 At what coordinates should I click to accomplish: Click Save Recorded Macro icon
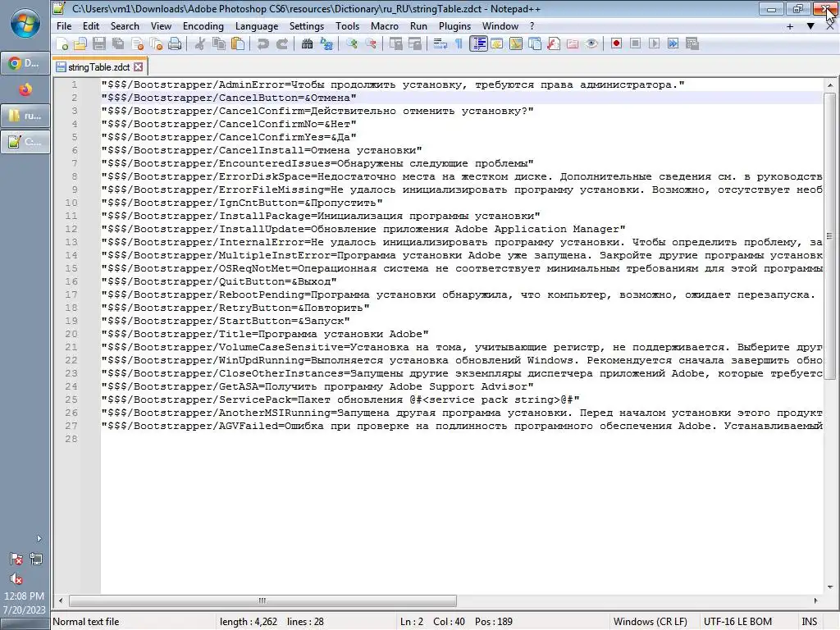(x=692, y=44)
